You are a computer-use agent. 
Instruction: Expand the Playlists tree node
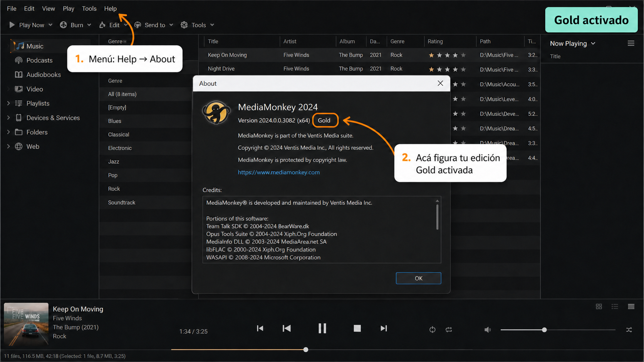pos(8,103)
